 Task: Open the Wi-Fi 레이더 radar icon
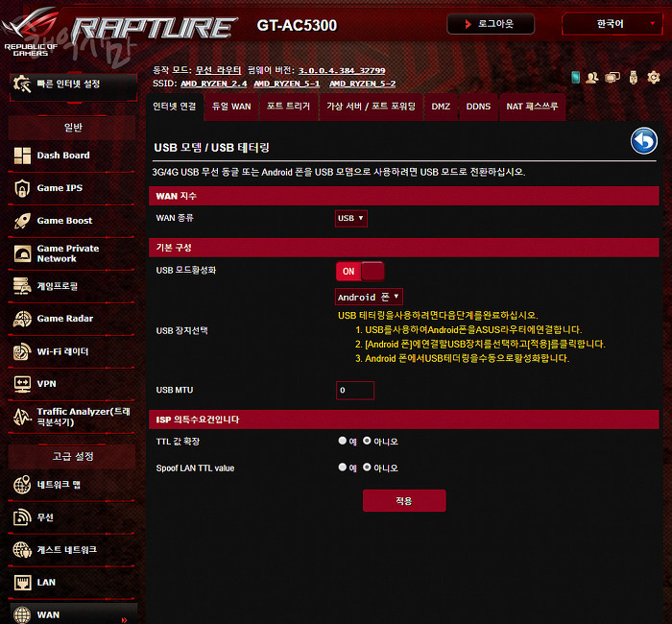click(x=22, y=351)
